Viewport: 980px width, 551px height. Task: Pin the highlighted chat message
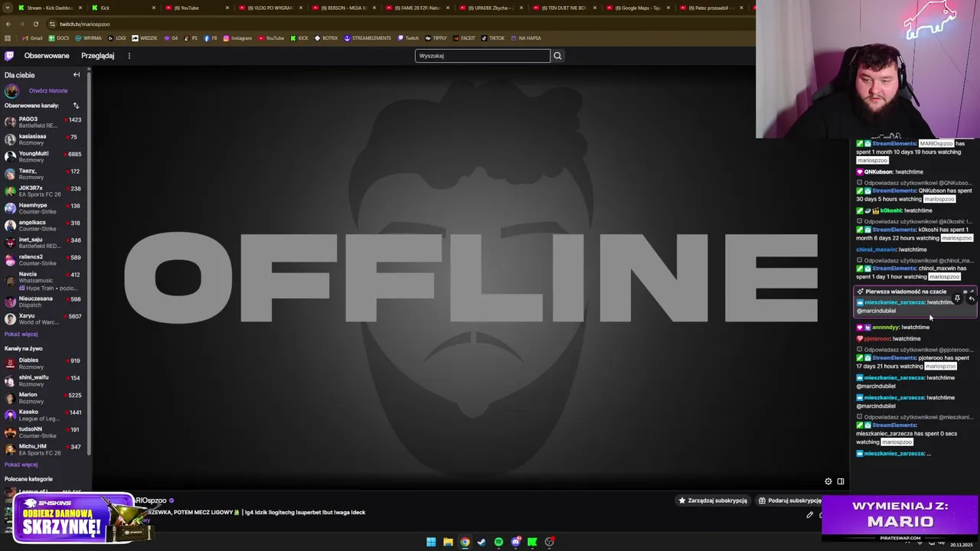point(957,298)
